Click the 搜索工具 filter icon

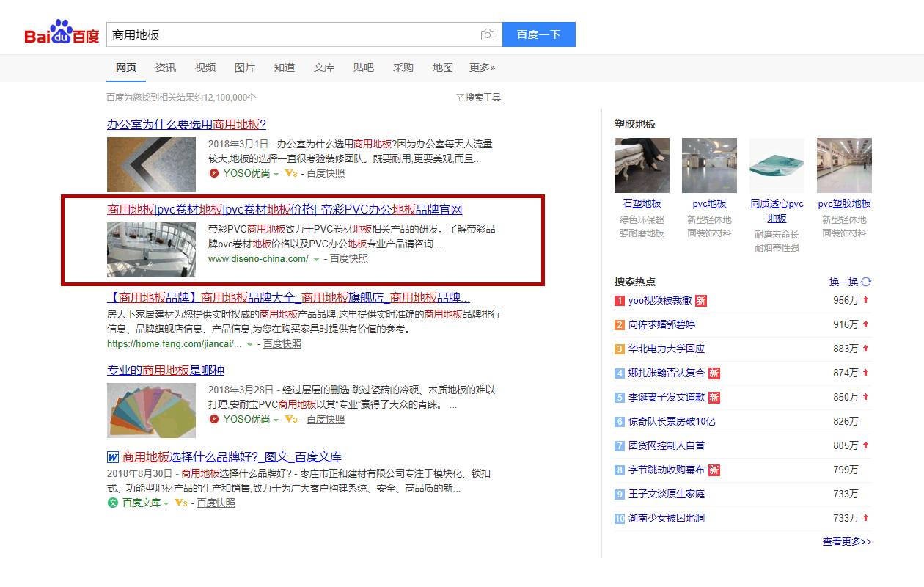(460, 98)
